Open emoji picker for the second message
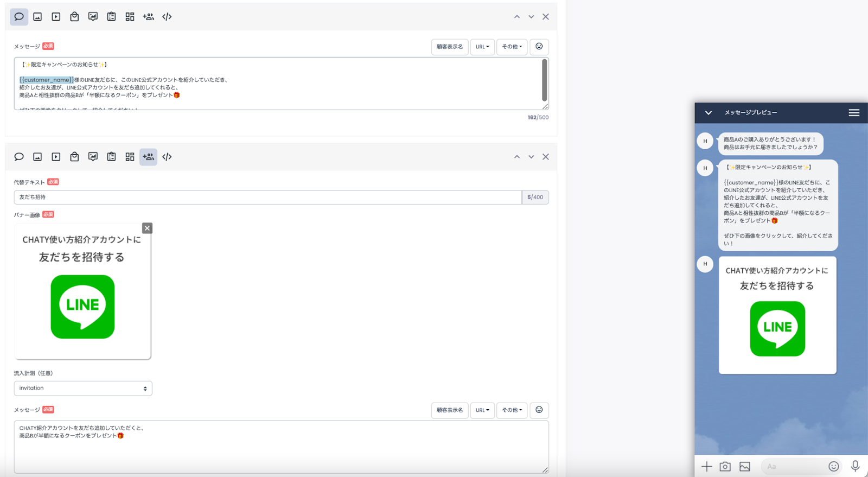This screenshot has height=477, width=868. point(539,410)
